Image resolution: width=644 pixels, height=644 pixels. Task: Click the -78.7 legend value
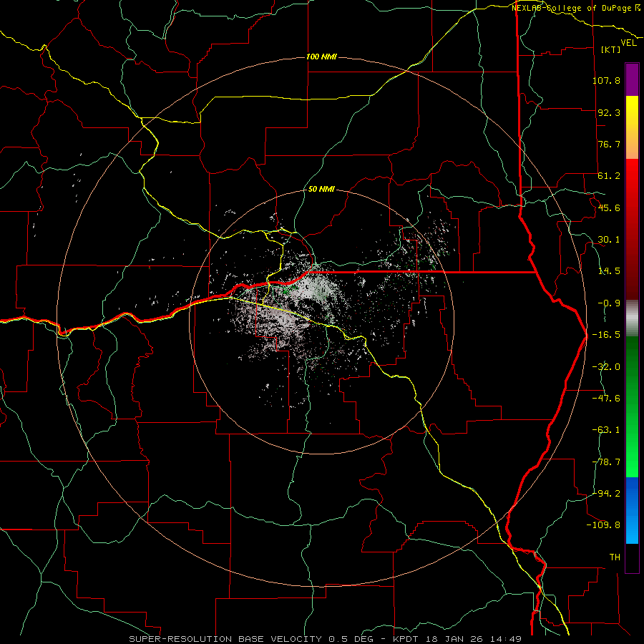[606, 462]
